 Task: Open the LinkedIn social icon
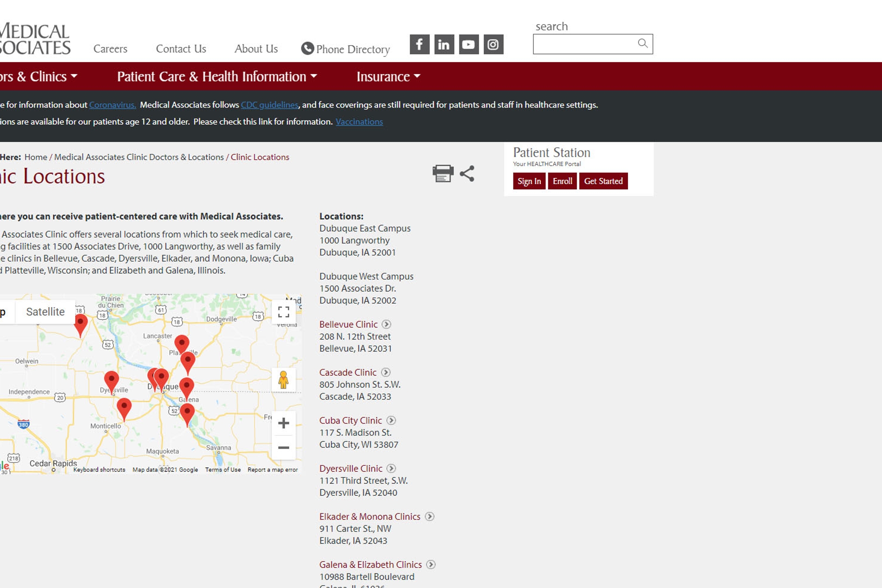(x=444, y=44)
